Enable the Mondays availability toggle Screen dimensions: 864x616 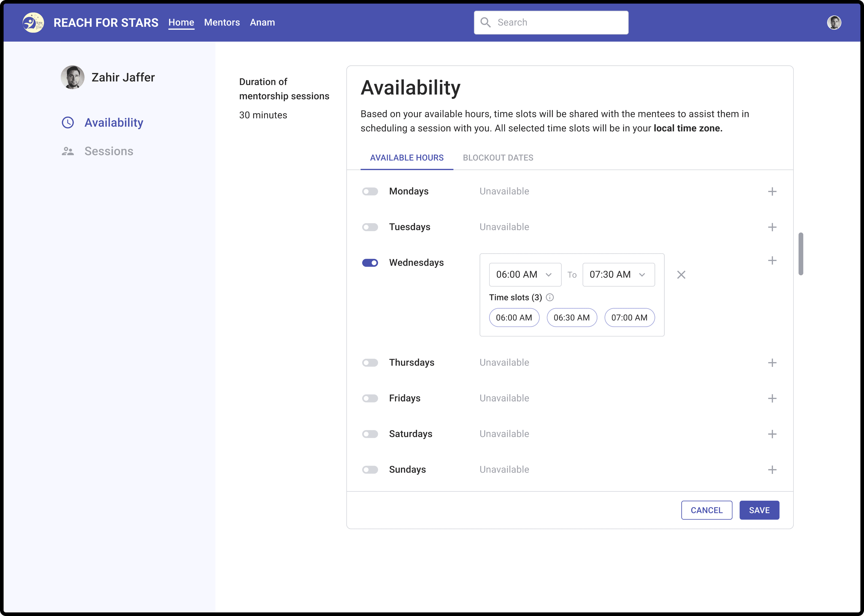click(370, 192)
